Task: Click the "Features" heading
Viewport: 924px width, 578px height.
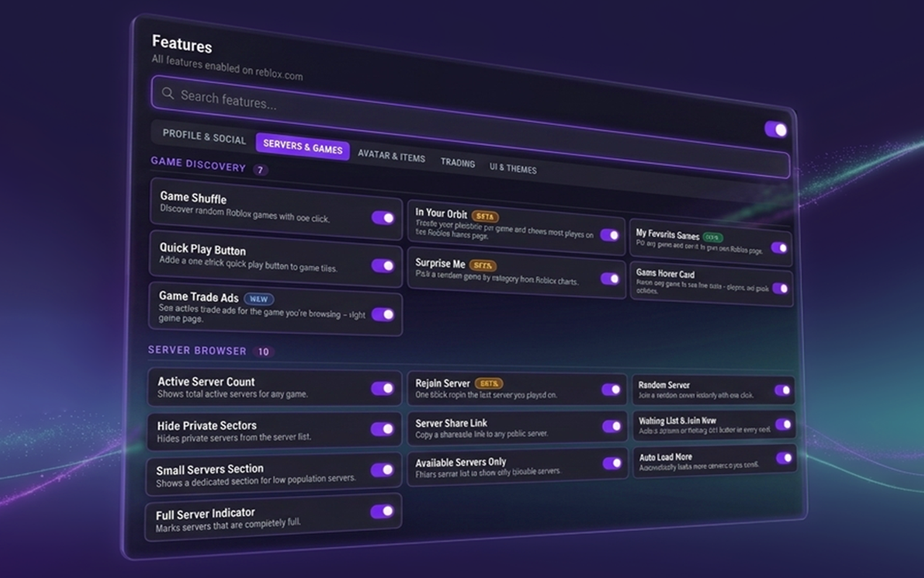Action: coord(182,45)
